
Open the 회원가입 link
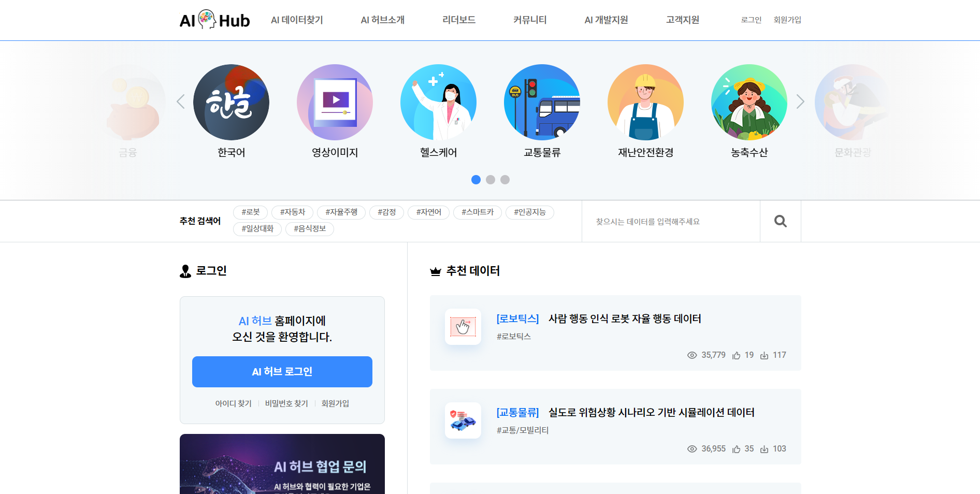coord(787,20)
